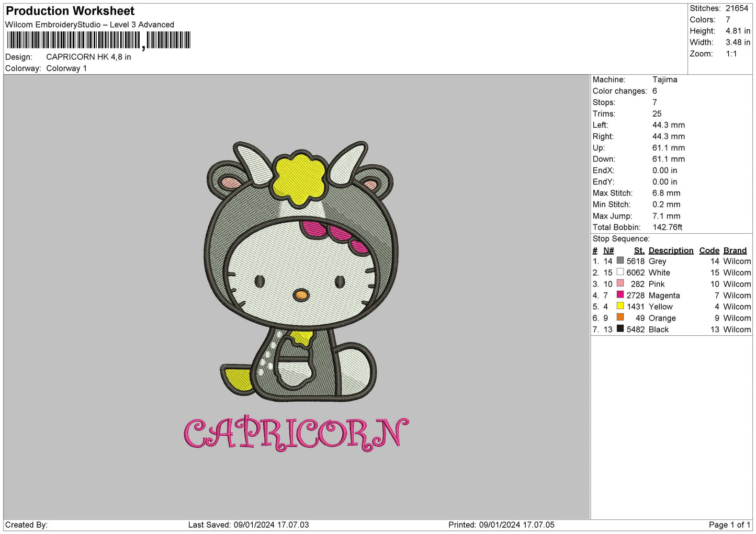Click the Color changes value 6
Screen dimensions: 756x534
click(x=655, y=91)
